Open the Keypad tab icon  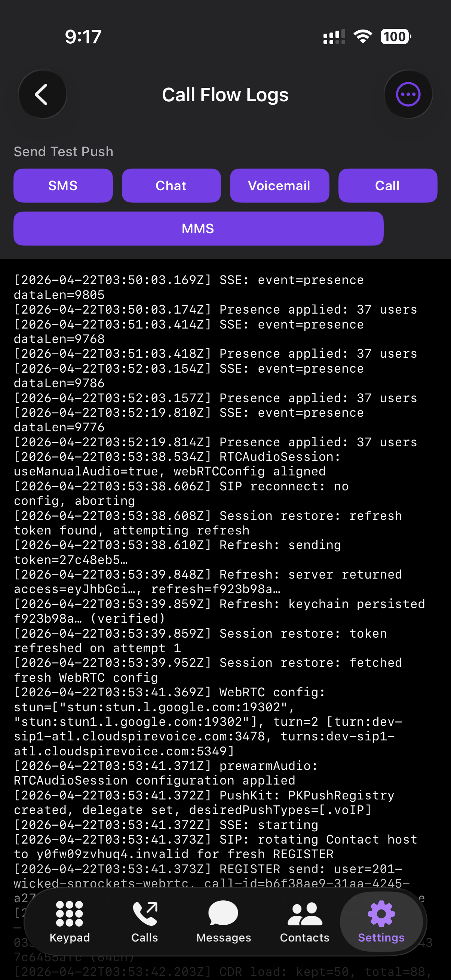[69, 914]
